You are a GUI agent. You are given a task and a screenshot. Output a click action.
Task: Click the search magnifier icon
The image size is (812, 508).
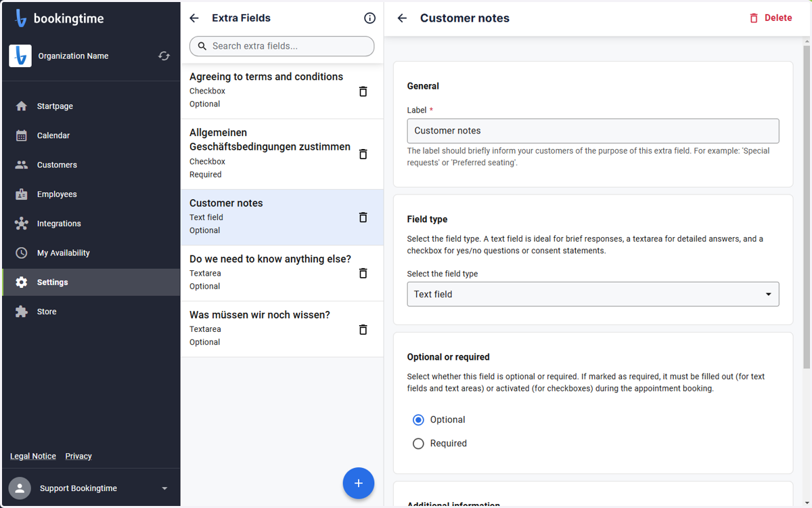click(202, 46)
